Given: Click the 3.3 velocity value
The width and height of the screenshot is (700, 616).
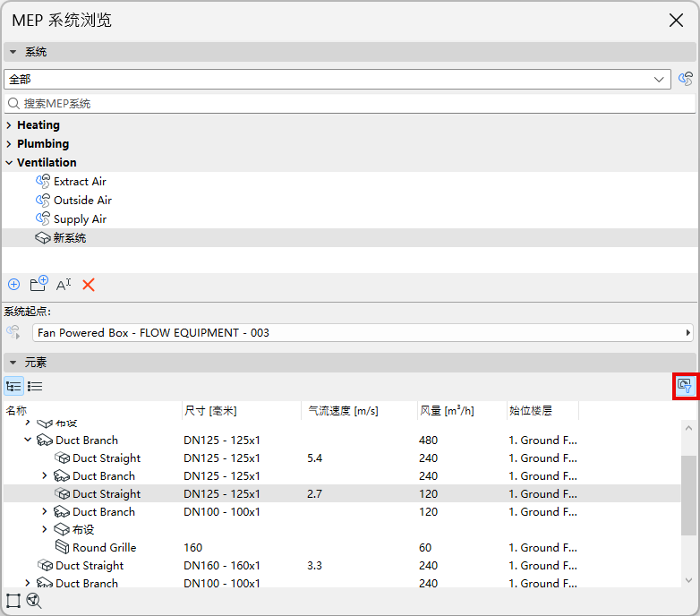Looking at the screenshot, I should (314, 566).
